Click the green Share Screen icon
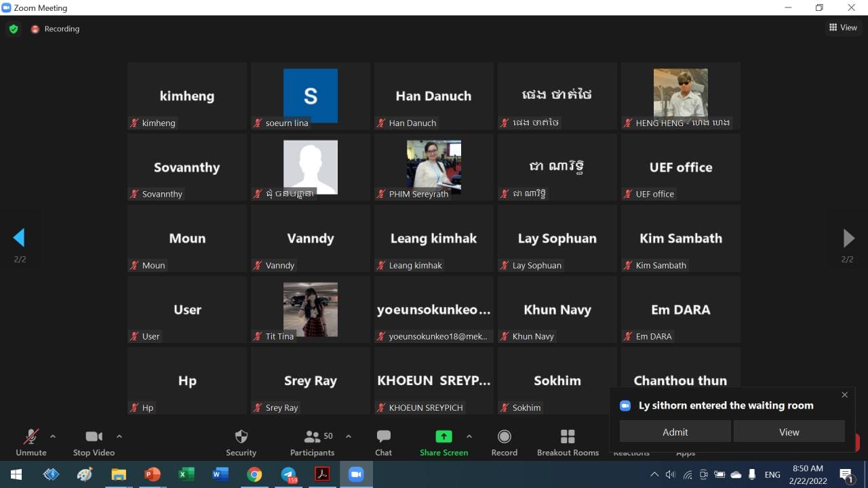The height and width of the screenshot is (488, 868). coord(443,436)
